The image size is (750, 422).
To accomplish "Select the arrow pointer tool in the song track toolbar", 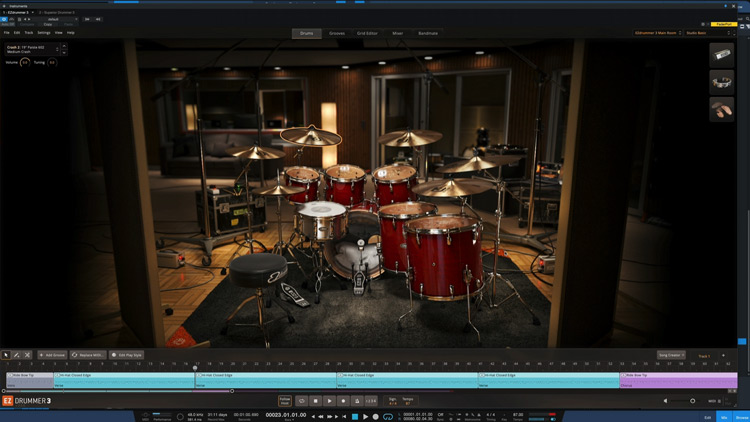I will click(x=6, y=355).
